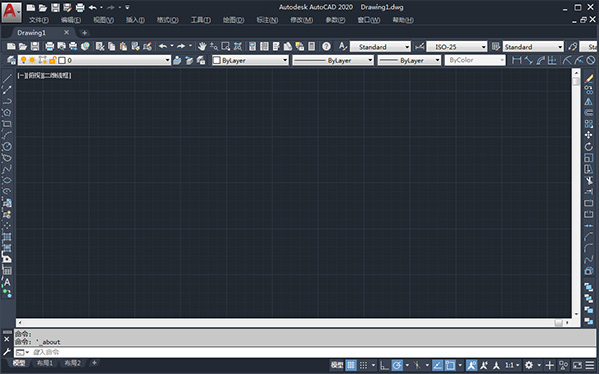Click the command line input field
Image resolution: width=600 pixels, height=374 pixels.
pos(305,352)
